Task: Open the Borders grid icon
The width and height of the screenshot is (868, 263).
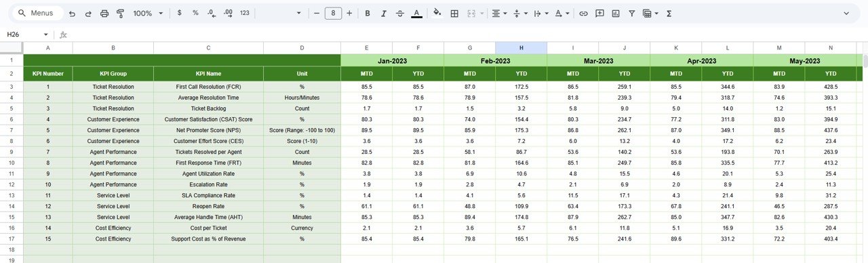Action: coord(454,13)
